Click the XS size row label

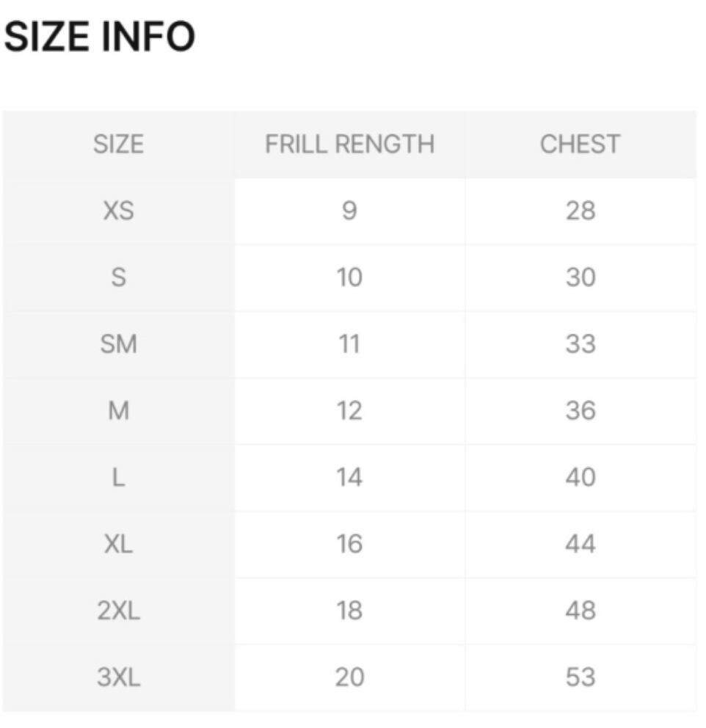click(x=118, y=211)
